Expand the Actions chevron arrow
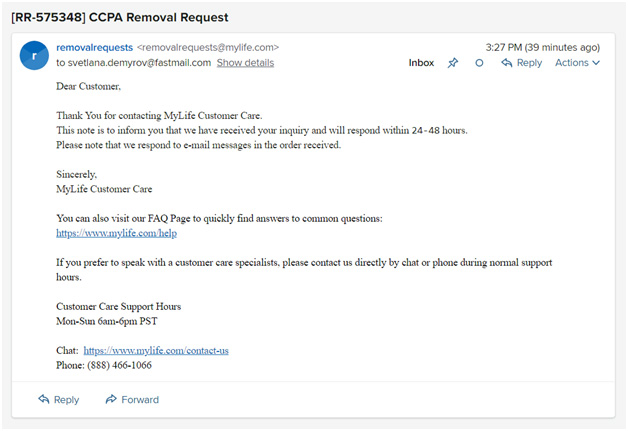628x431 pixels. [x=596, y=63]
